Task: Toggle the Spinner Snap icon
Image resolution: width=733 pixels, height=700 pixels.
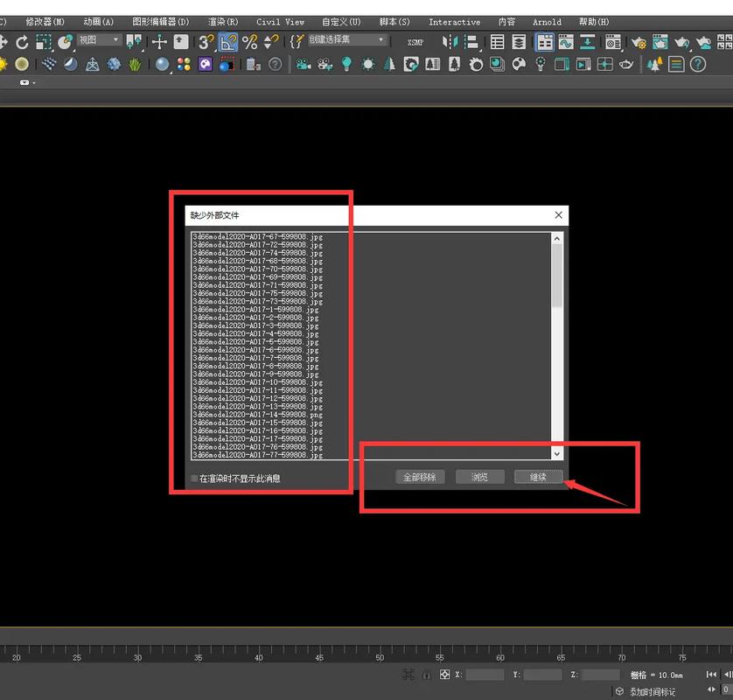Action: [x=271, y=42]
